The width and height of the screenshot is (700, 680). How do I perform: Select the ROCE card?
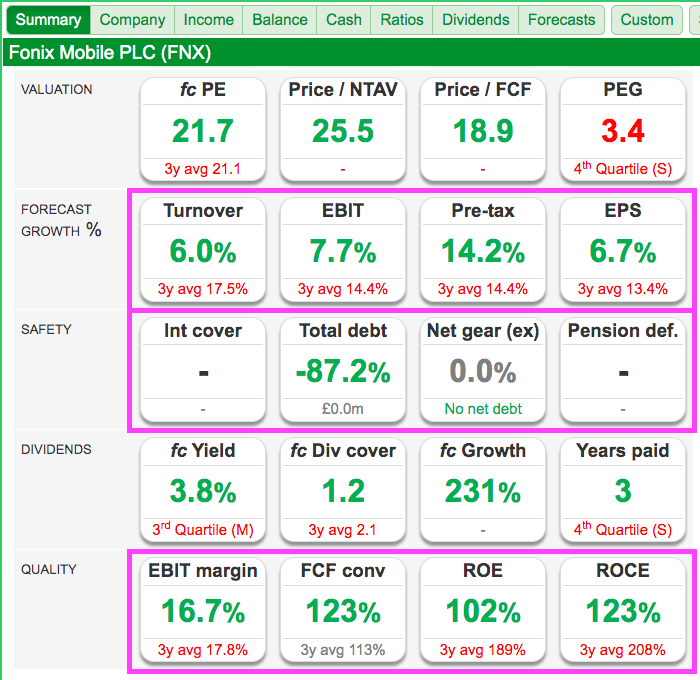pos(623,610)
